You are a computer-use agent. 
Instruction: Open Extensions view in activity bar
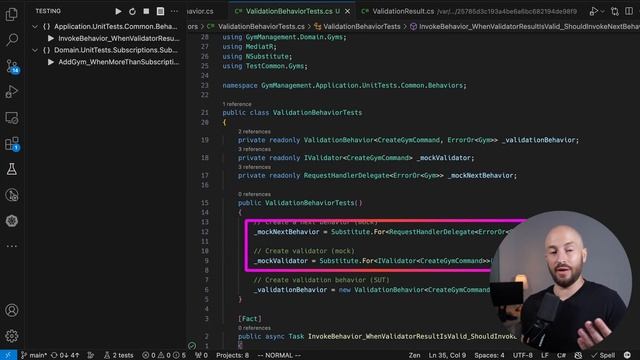point(11,144)
